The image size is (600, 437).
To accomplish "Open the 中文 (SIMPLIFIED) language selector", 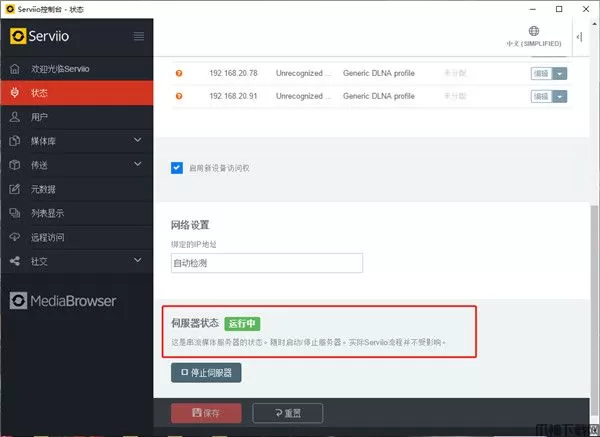I will pyautogui.click(x=534, y=37).
